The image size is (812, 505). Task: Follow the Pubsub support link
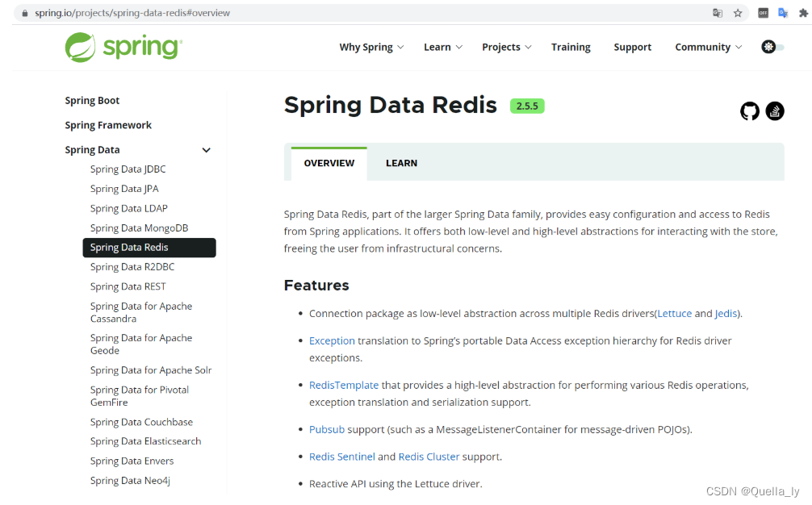pyautogui.click(x=327, y=429)
